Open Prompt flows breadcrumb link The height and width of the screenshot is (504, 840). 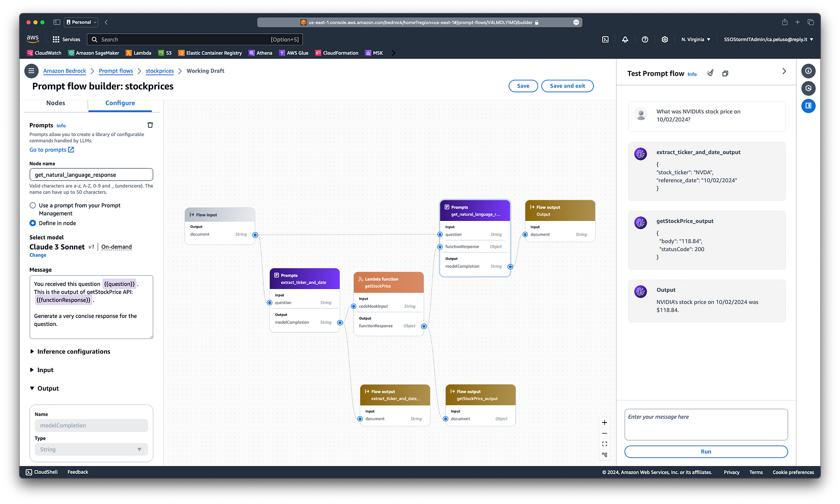click(x=115, y=71)
